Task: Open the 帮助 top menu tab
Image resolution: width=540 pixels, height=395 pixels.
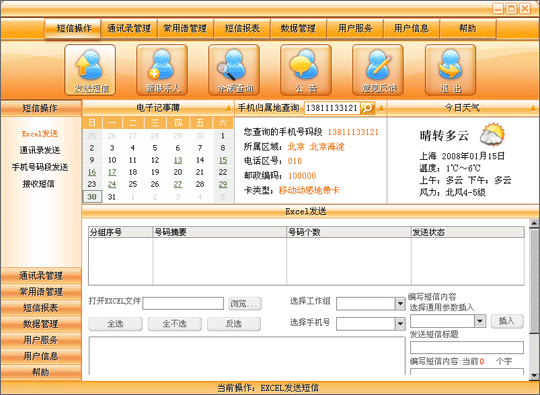Action: tap(468, 29)
